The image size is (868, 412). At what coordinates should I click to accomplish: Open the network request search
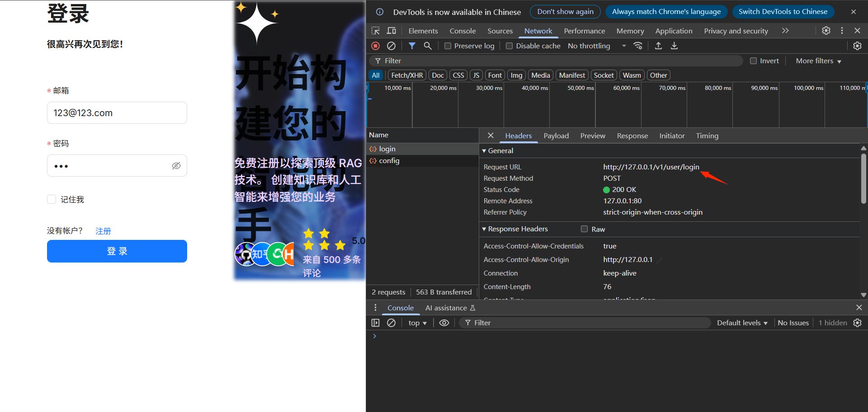click(428, 46)
